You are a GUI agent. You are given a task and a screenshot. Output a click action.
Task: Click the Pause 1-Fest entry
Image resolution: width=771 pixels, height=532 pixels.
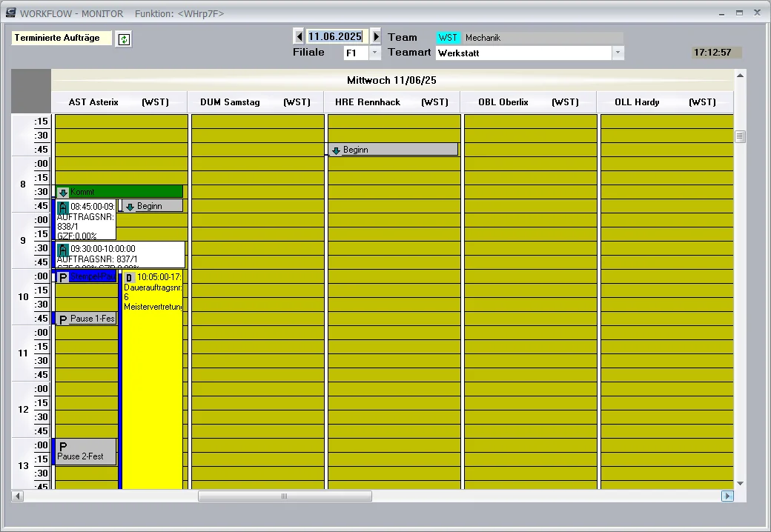pyautogui.click(x=86, y=319)
